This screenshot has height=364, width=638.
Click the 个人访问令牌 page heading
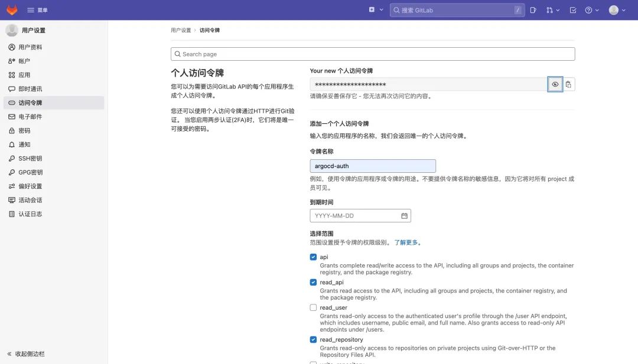197,73
